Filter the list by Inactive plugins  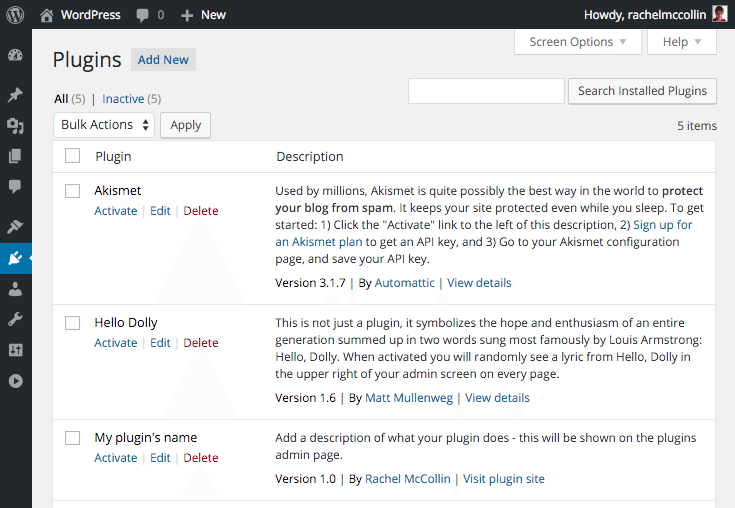pos(122,99)
